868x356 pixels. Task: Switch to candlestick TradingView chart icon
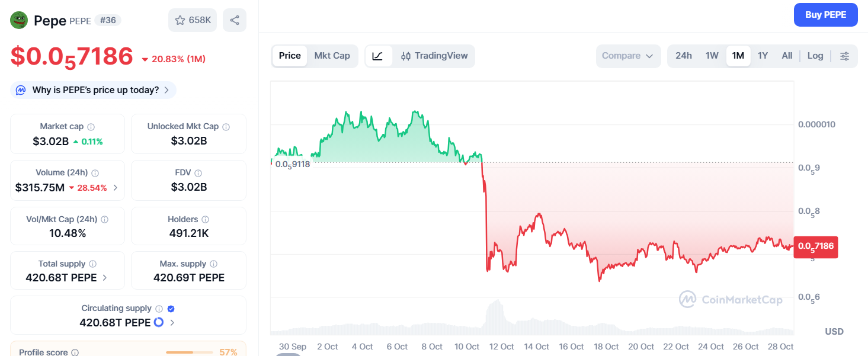pyautogui.click(x=406, y=56)
